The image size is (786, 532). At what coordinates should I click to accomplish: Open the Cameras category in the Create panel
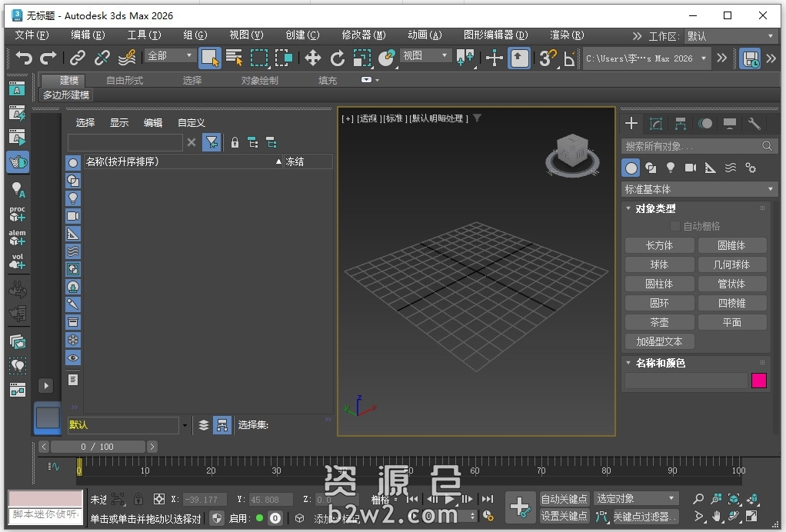690,168
